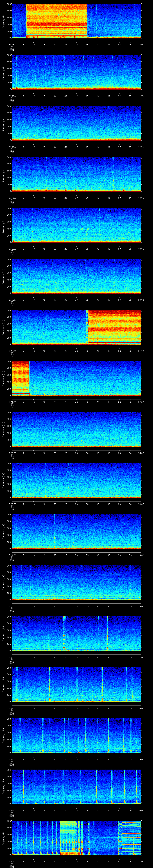Open the spectrogram panel starting at 6:21:00
The height and width of the screenshot is (868, 153).
[x=76, y=378]
